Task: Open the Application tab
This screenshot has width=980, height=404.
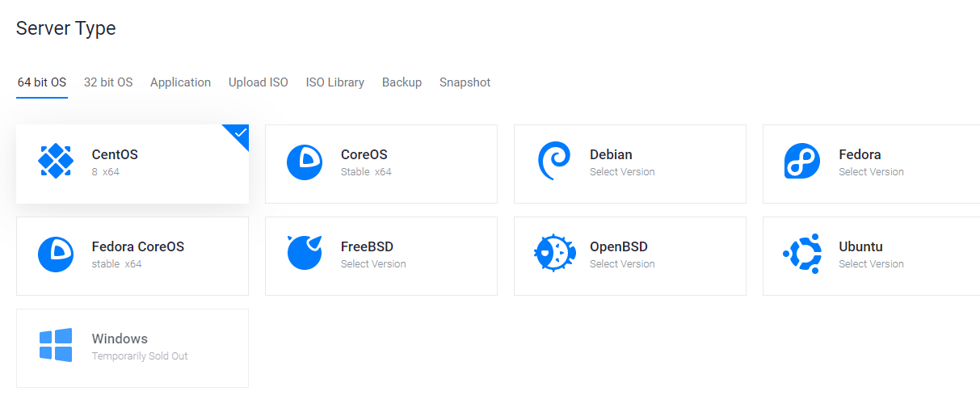Action: click(x=180, y=82)
